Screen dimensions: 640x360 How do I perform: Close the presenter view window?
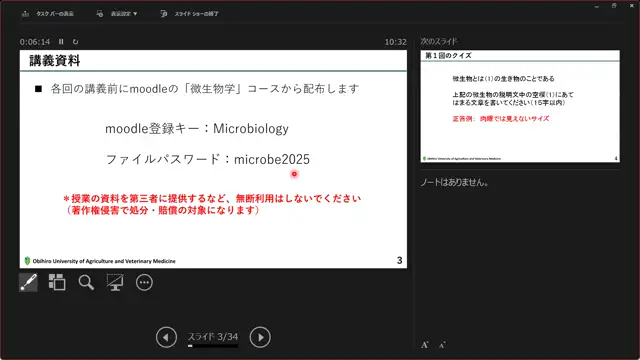pos(631,6)
